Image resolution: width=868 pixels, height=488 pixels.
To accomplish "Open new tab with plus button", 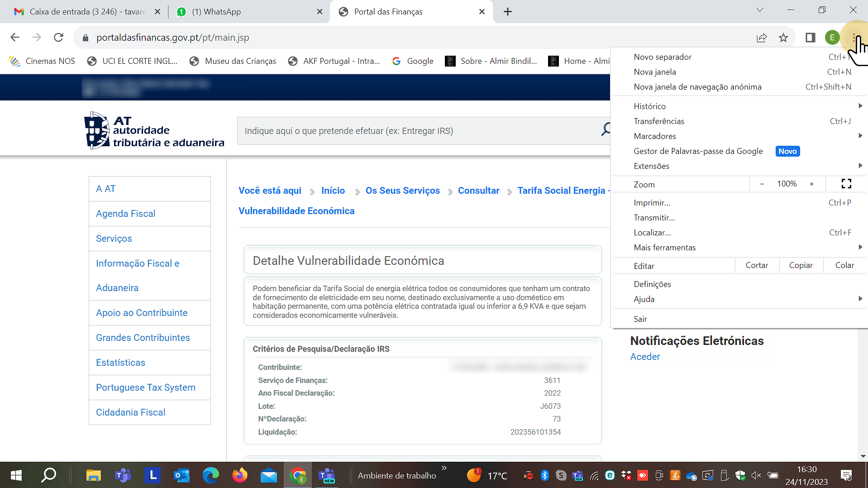I will (x=507, y=12).
